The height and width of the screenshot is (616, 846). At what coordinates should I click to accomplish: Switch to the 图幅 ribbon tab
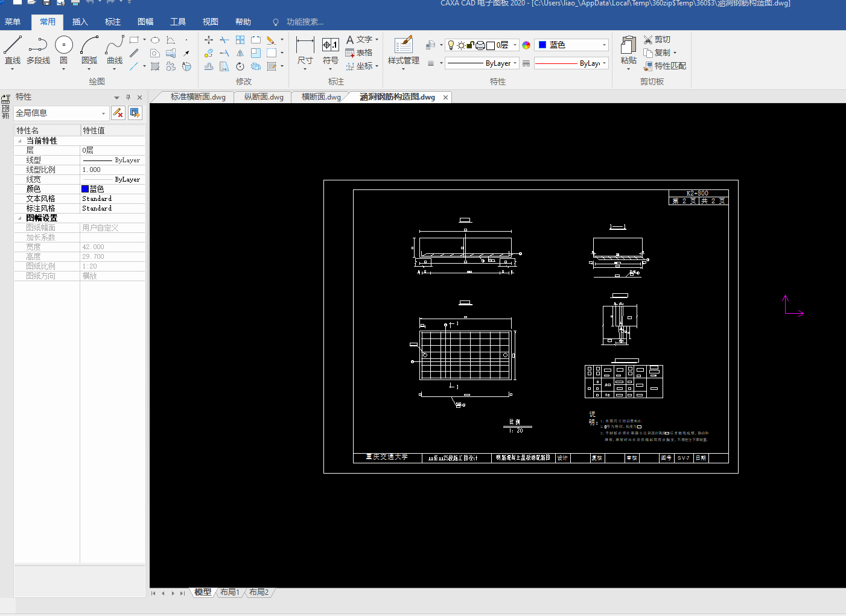click(x=145, y=22)
